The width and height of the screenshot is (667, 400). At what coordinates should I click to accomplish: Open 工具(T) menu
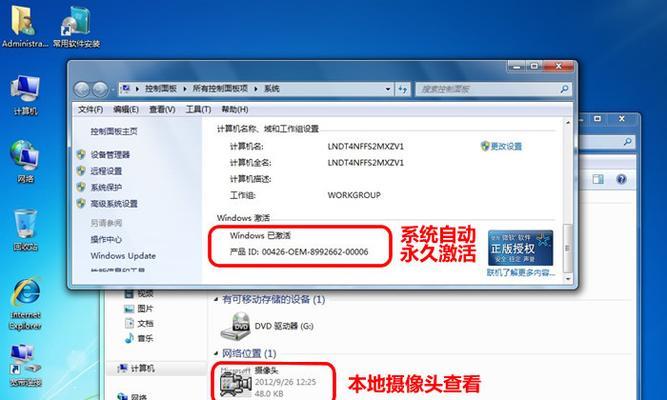click(x=198, y=109)
